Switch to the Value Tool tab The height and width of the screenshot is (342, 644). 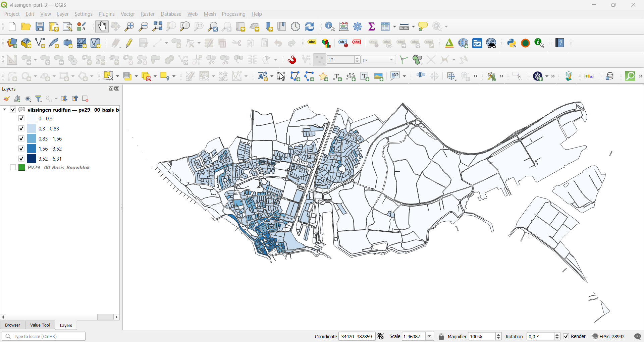pos(40,325)
